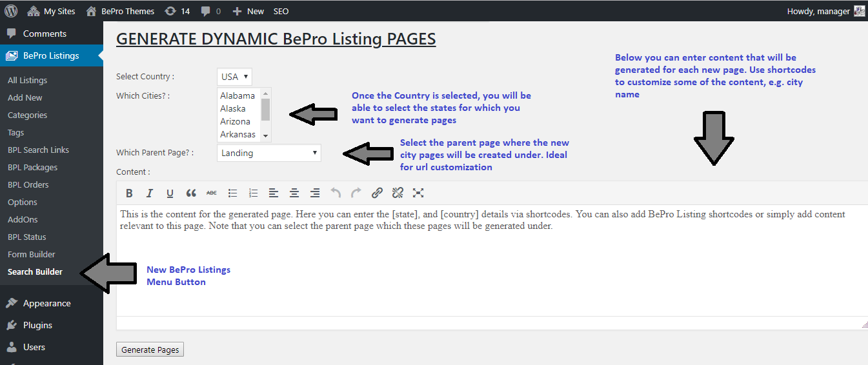Open Search Builder page

[35, 271]
